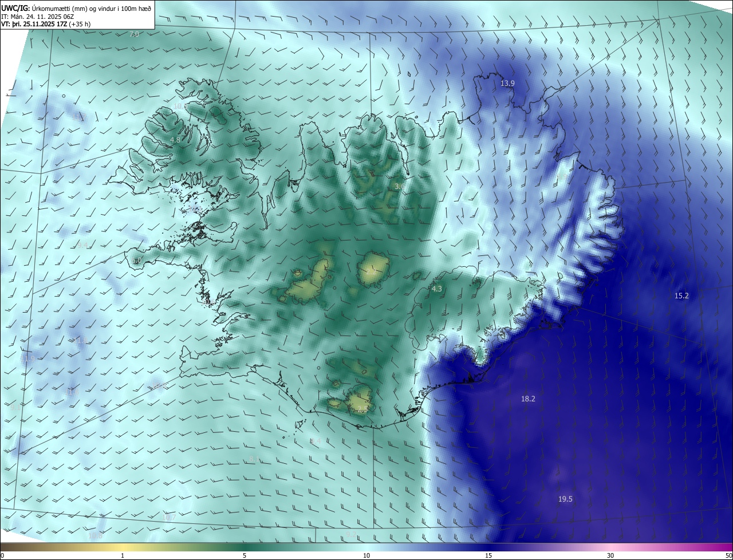Viewport: 733px width, 560px height.
Task: Click the 10 tick on the color scale
Action: tap(366, 555)
